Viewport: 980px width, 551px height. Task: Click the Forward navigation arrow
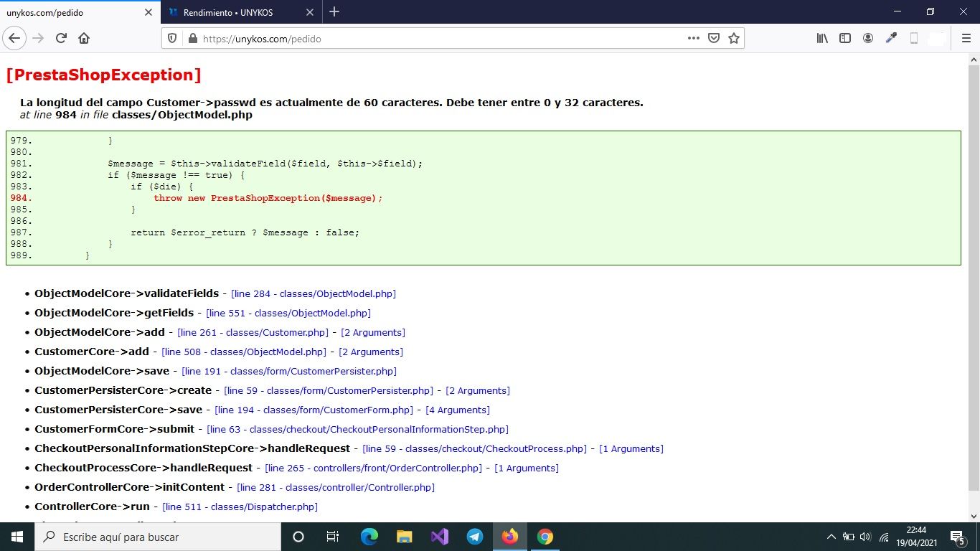(38, 38)
